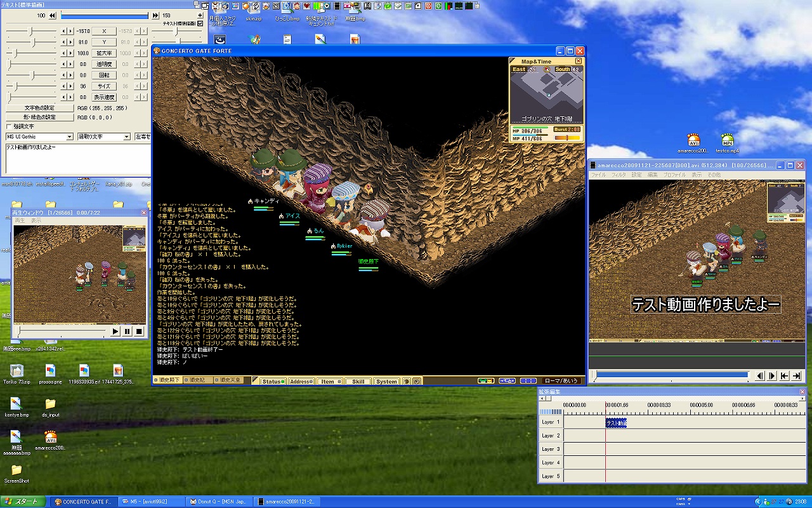Open the 設定 menu in AviUtl
Image resolution: width=812 pixels, height=508 pixels.
click(637, 175)
